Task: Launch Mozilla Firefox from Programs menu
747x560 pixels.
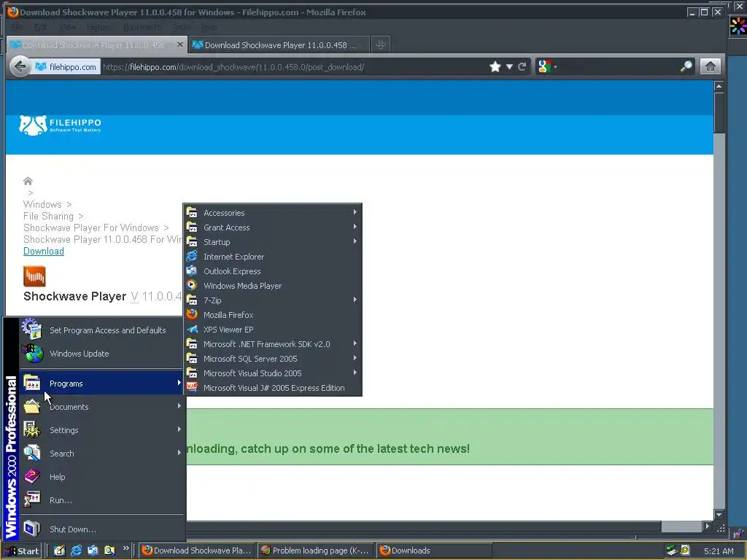Action: [273, 315]
